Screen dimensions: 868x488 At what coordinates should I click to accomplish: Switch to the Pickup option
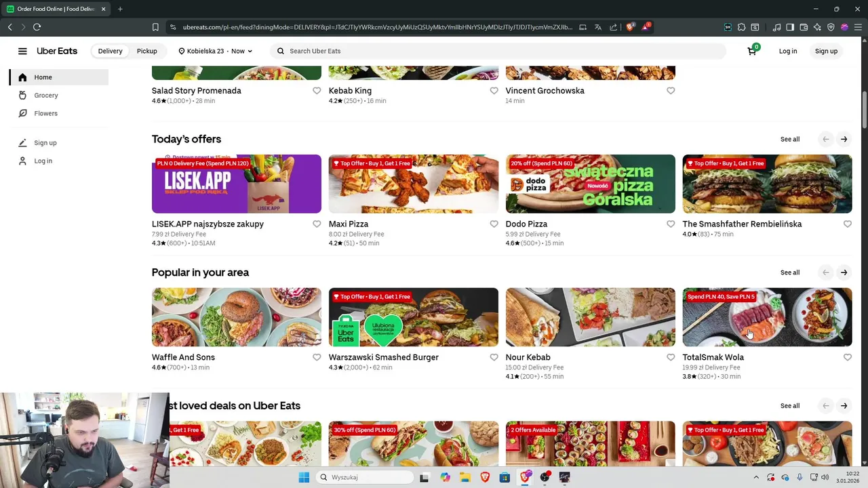pyautogui.click(x=146, y=51)
